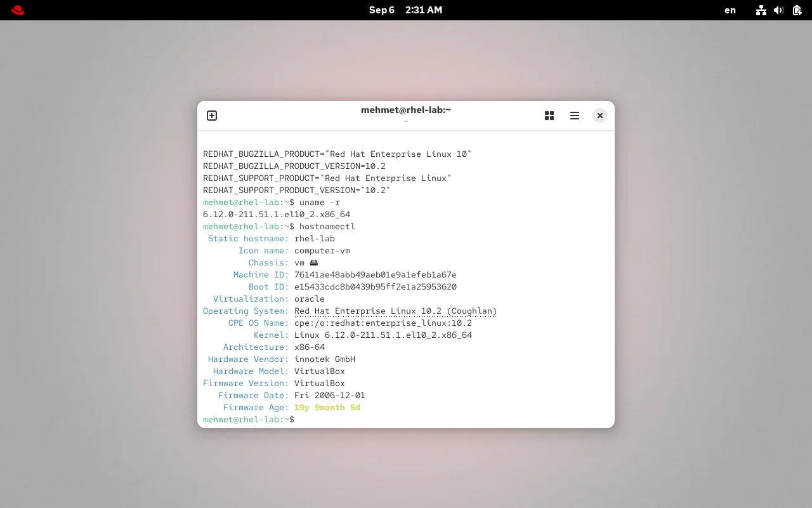
Task: Click the Red Hat activities logo
Action: coord(18,10)
